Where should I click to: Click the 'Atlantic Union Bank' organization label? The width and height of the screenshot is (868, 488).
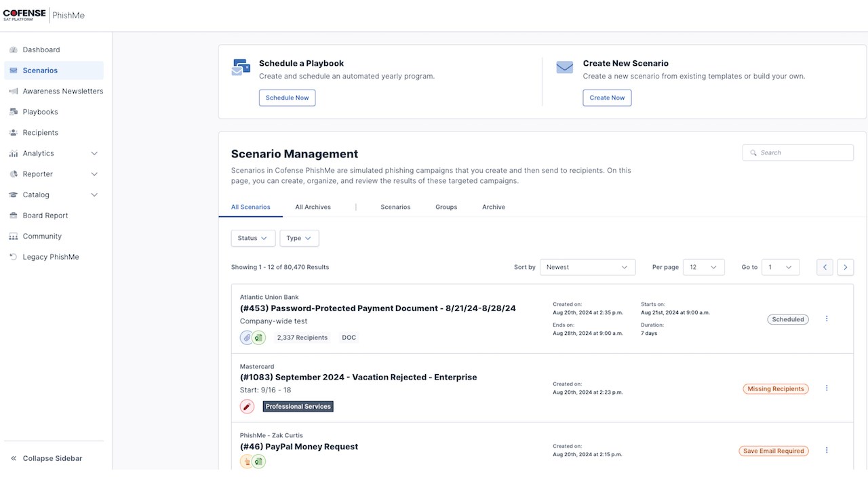(x=269, y=298)
